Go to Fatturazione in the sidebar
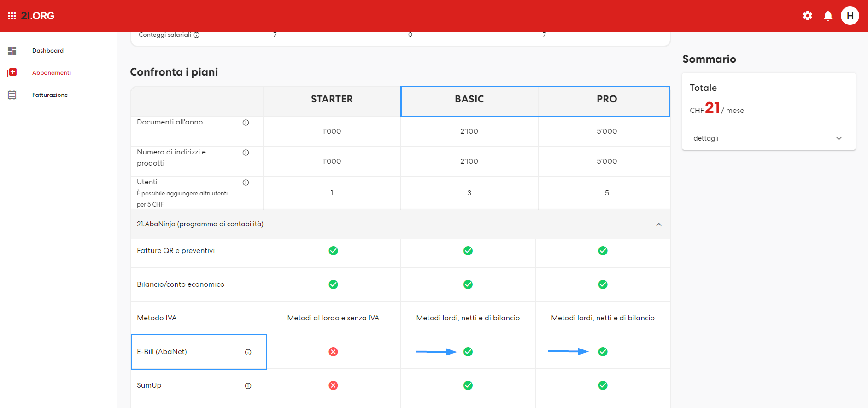The width and height of the screenshot is (868, 408). point(50,95)
